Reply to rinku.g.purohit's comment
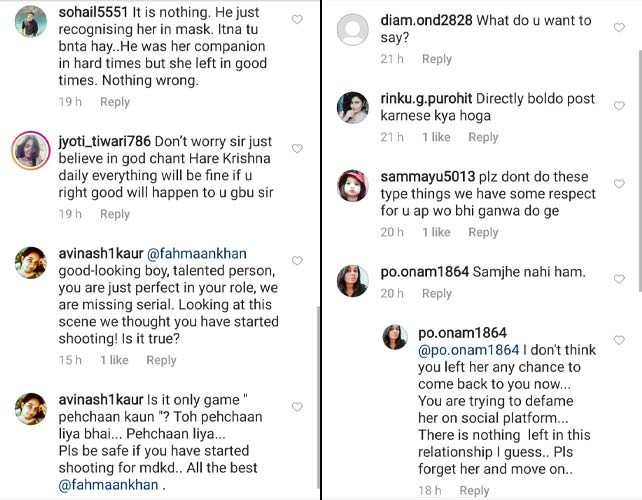Viewport: 642px width, 500px height. click(483, 137)
